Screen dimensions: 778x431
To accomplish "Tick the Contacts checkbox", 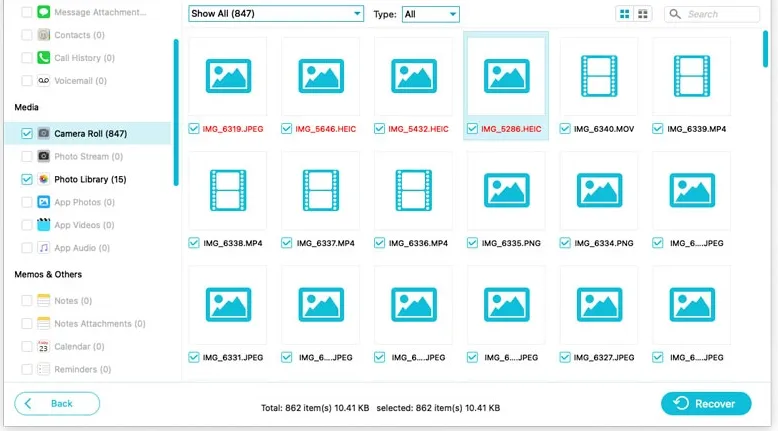I will click(27, 35).
